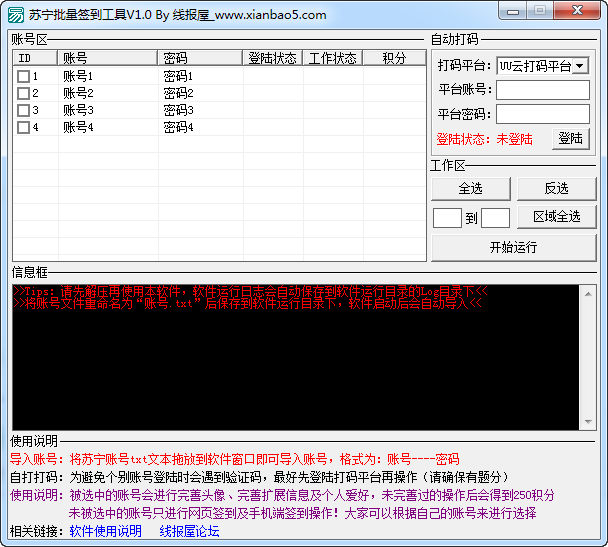Check the box for account row 1

tap(23, 76)
